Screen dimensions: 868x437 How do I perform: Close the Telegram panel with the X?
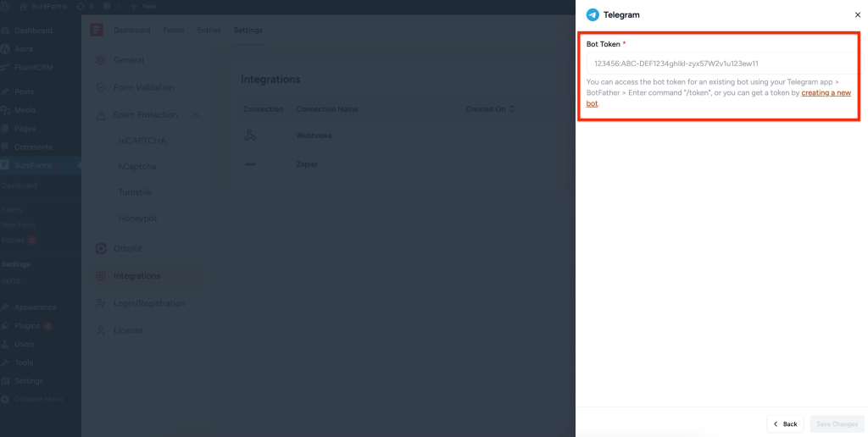pos(858,15)
